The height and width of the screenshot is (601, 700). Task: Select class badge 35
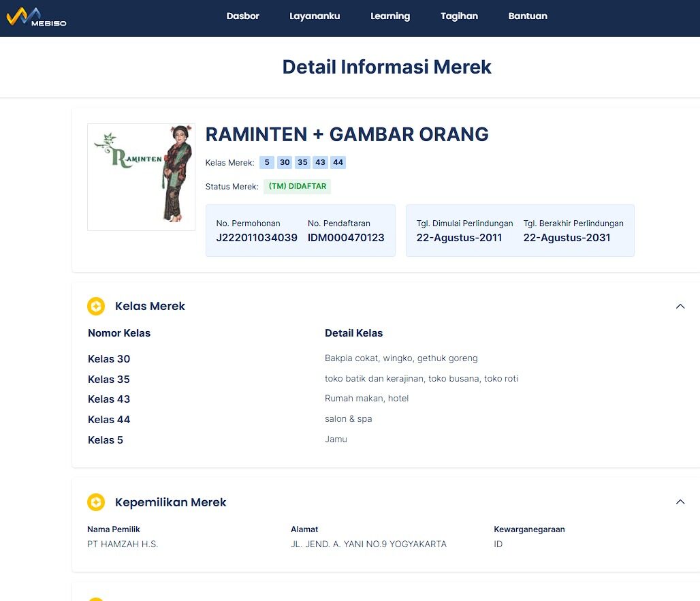point(302,162)
